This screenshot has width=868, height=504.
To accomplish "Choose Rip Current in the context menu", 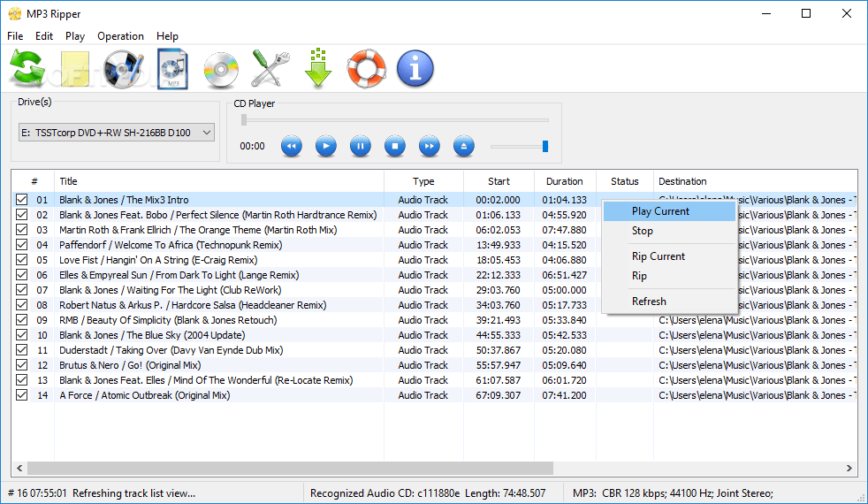I will pyautogui.click(x=669, y=256).
